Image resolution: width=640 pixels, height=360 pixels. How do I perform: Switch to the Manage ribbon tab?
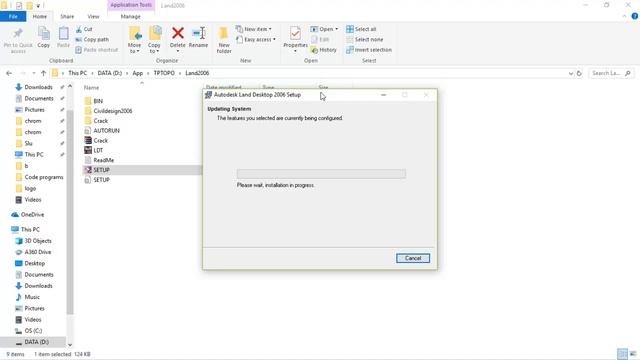(x=131, y=16)
